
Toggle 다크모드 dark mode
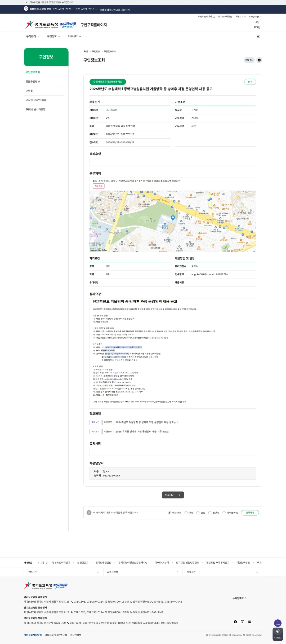click(x=278, y=634)
